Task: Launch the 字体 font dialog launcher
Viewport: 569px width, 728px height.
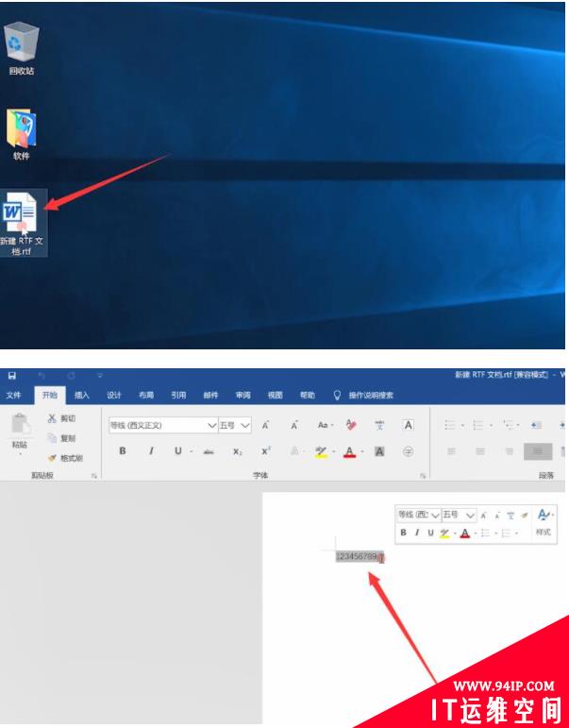Action: point(423,476)
